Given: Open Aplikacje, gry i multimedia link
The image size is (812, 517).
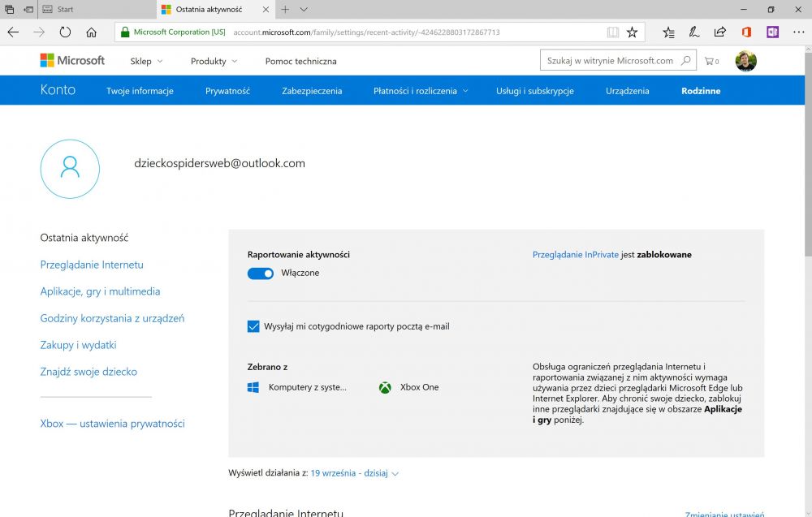Looking at the screenshot, I should pos(100,291).
